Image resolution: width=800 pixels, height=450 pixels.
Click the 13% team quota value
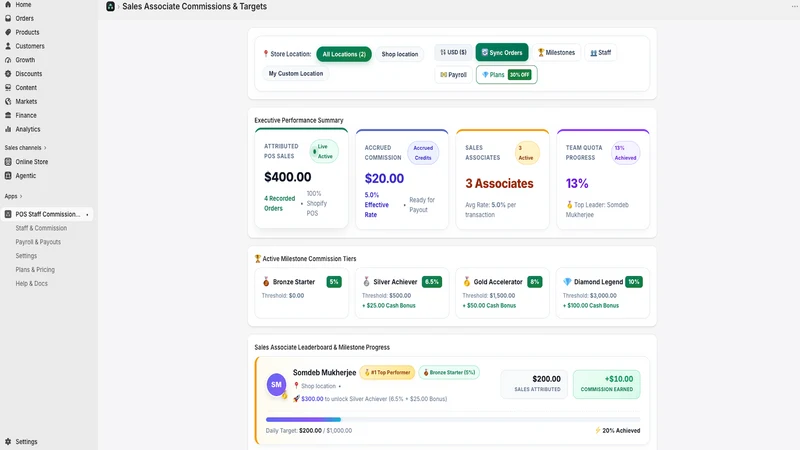pos(577,184)
